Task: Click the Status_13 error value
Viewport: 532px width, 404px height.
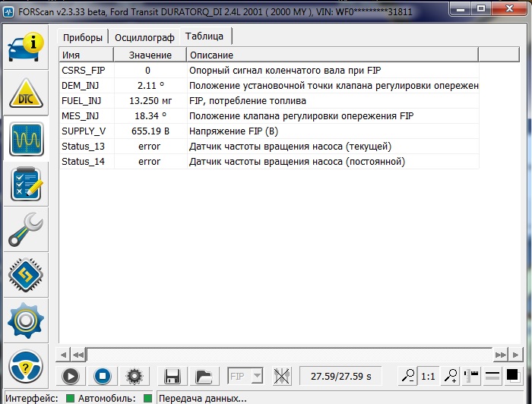Action: [x=149, y=147]
